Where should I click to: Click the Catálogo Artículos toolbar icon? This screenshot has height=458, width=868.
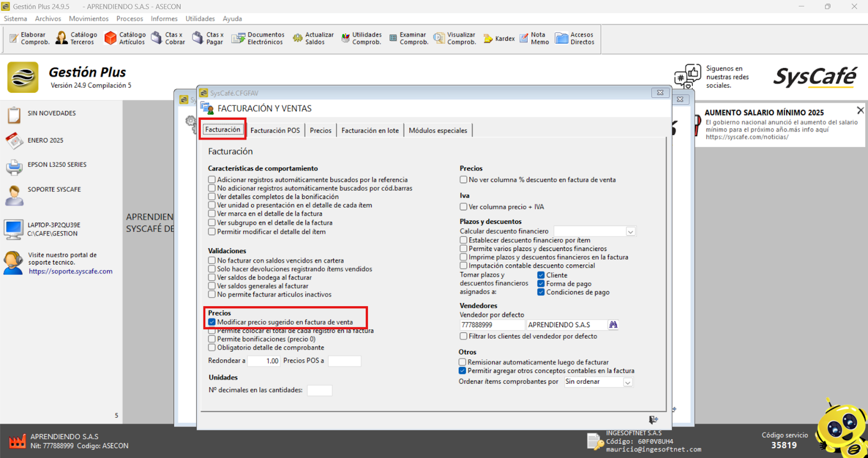pos(125,38)
